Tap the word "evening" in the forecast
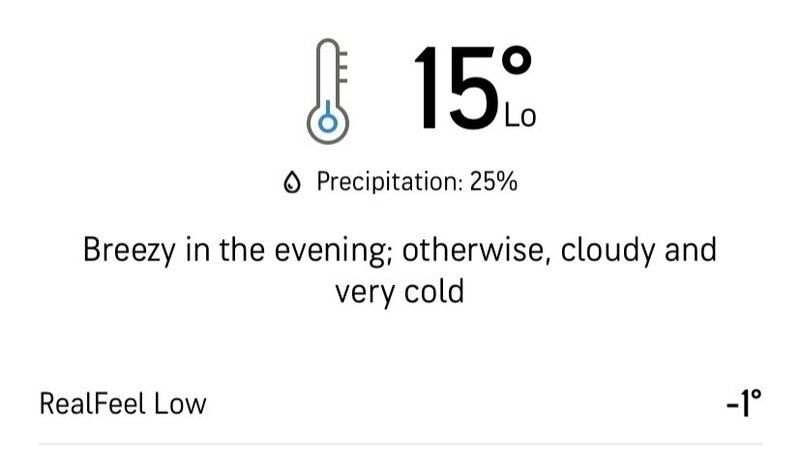 [x=329, y=249]
